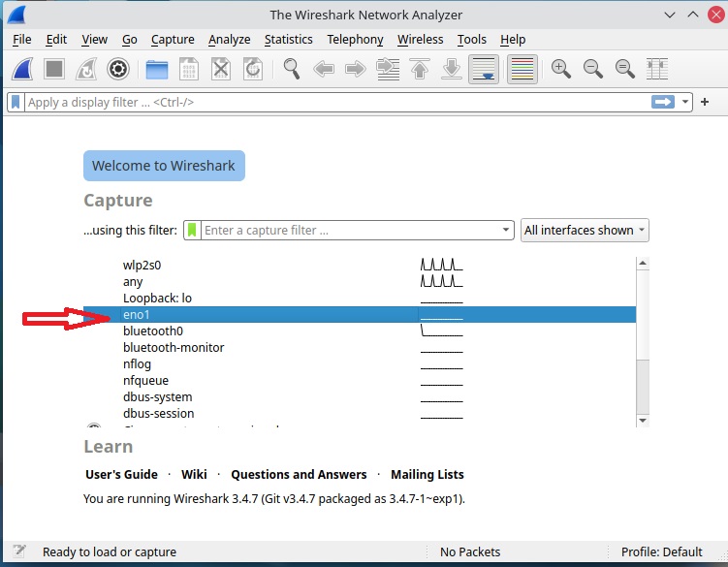
Task: Click the Resize columns toolbar icon
Action: 657,69
